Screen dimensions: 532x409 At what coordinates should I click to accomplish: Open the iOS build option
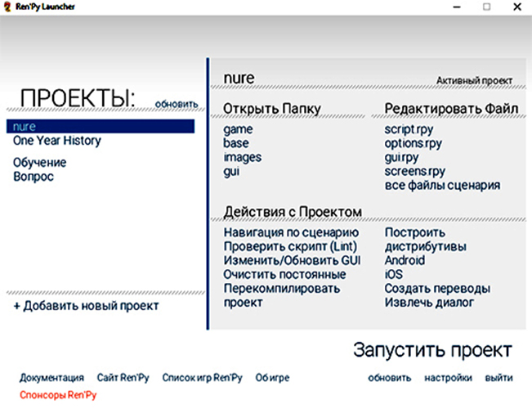[394, 275]
